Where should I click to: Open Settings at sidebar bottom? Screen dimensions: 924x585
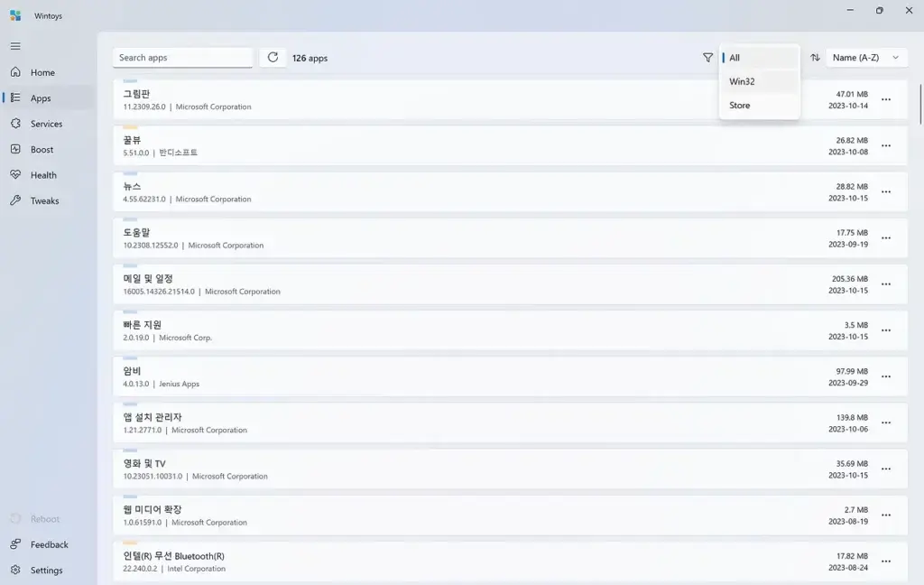47,571
